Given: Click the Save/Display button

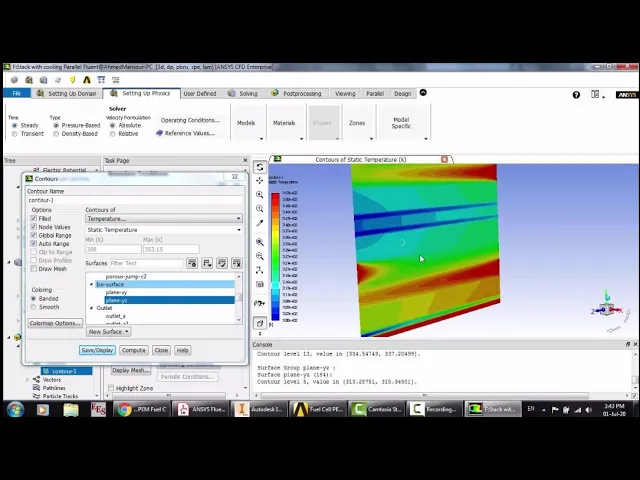Looking at the screenshot, I should point(97,350).
